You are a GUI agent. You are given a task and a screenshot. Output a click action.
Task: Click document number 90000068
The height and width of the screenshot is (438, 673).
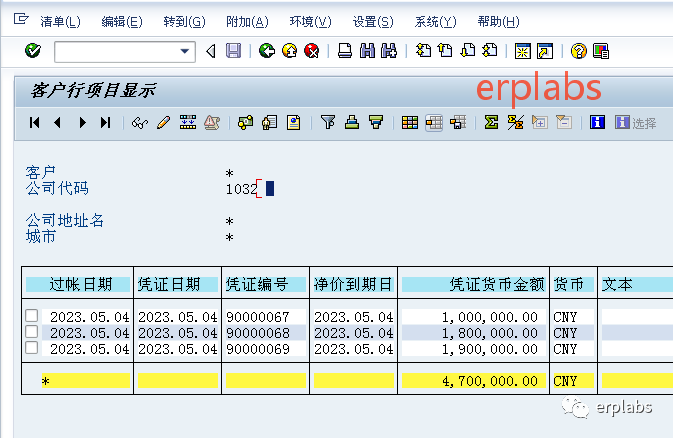tap(258, 333)
